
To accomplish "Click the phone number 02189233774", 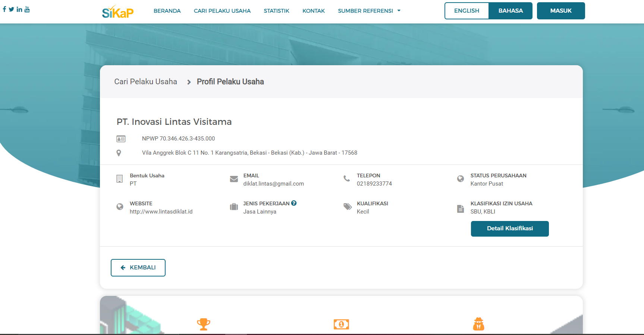I will pos(374,184).
